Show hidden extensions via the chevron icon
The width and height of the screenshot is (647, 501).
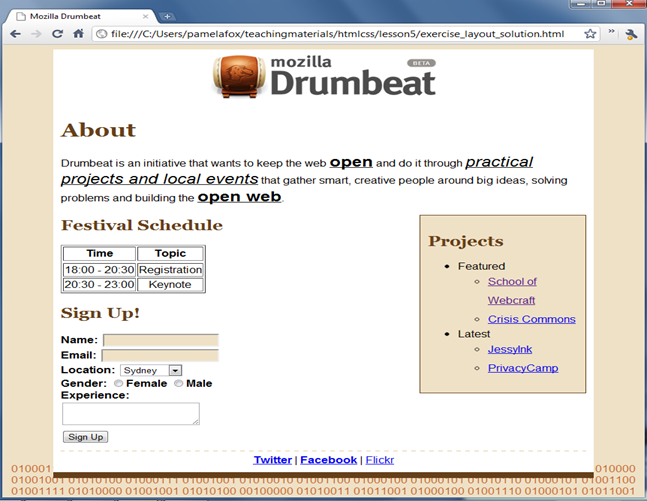(x=612, y=31)
